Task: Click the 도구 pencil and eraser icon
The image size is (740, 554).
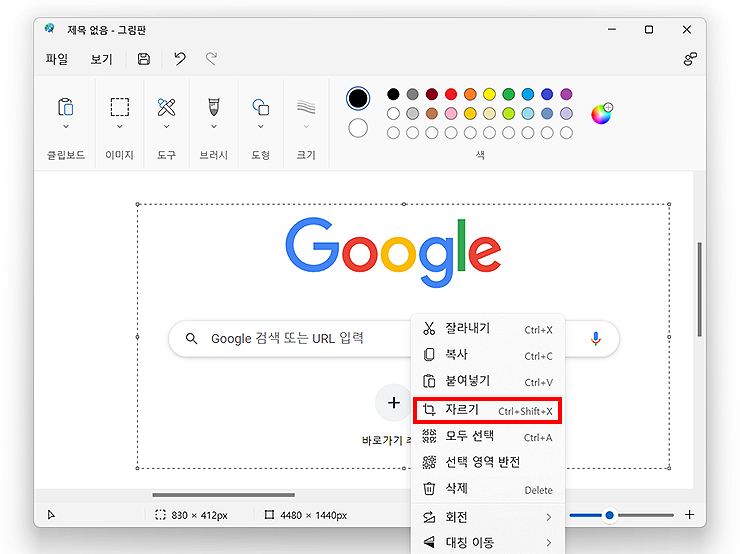Action: point(166,107)
